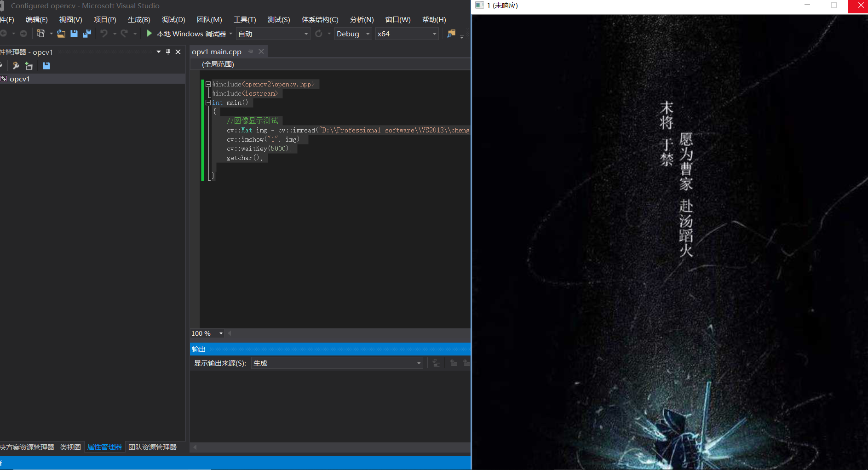
Task: Save all files using the Save All toolbar icon
Action: point(86,34)
